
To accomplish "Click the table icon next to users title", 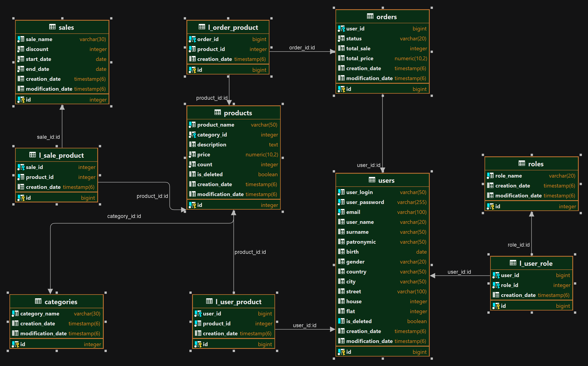I will (x=372, y=180).
